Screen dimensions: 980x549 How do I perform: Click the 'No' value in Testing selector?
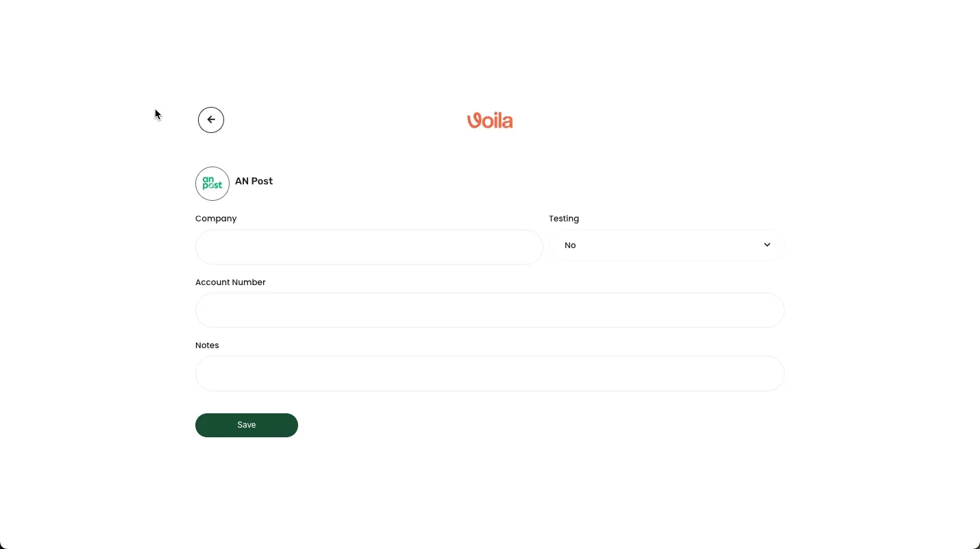(570, 245)
